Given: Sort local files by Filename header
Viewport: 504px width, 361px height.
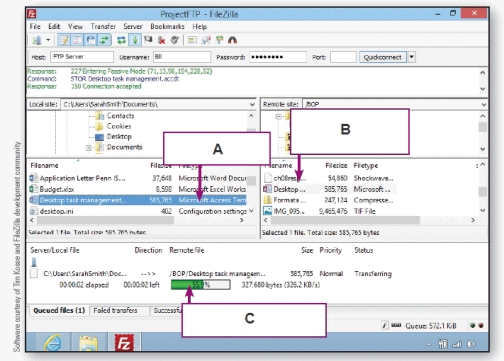Looking at the screenshot, I should [44, 165].
